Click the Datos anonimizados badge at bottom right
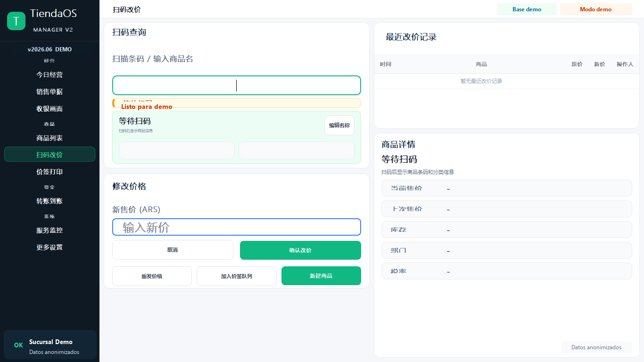This screenshot has height=362, width=644. point(596,347)
